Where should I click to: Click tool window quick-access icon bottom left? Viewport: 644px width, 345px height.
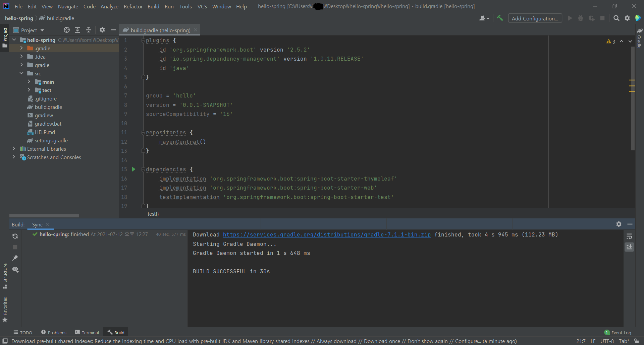click(5, 341)
